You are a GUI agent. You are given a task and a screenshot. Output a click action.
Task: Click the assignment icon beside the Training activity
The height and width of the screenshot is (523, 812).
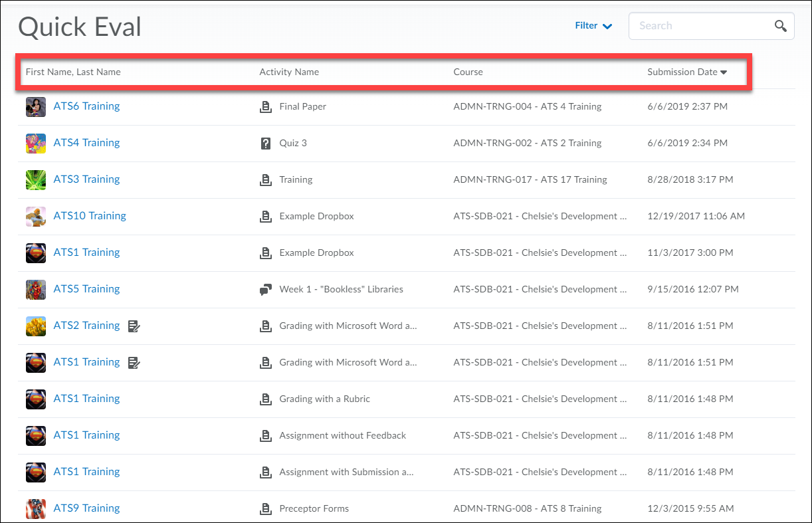click(266, 179)
